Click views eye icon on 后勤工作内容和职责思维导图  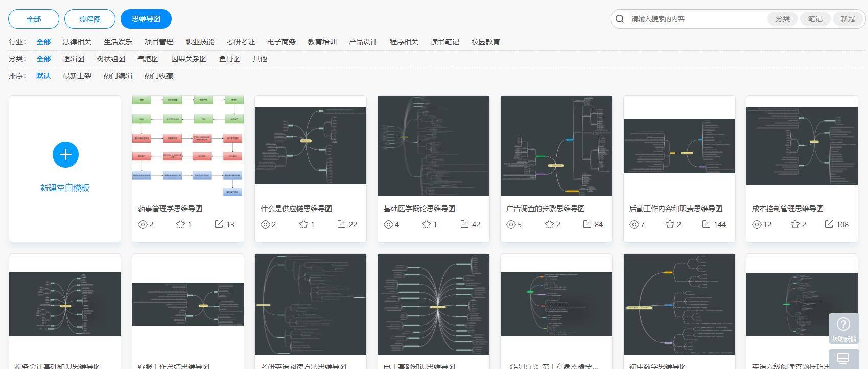(x=634, y=224)
